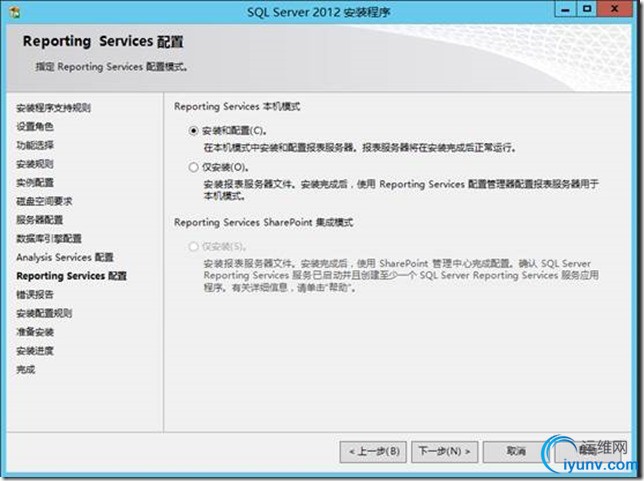
Task: Open the 准备安装 step
Action: [35, 332]
